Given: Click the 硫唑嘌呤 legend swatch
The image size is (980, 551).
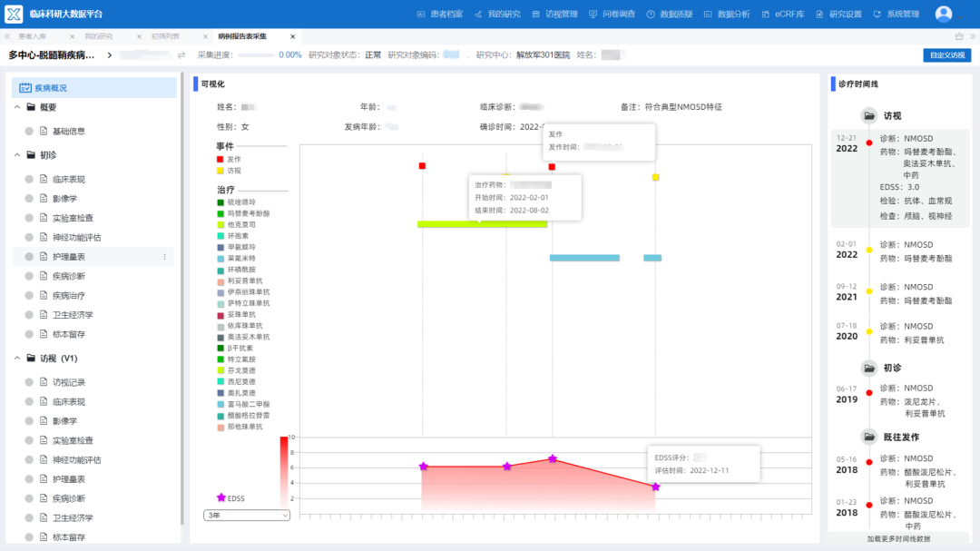Looking at the screenshot, I should 220,202.
